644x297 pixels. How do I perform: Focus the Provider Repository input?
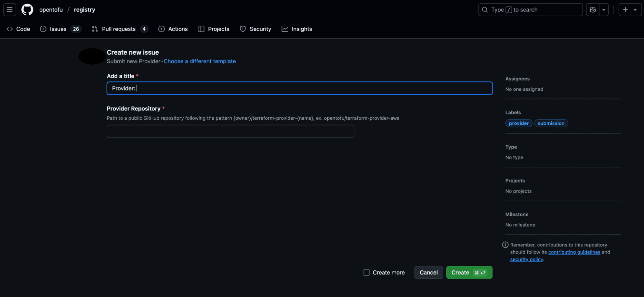pos(230,131)
